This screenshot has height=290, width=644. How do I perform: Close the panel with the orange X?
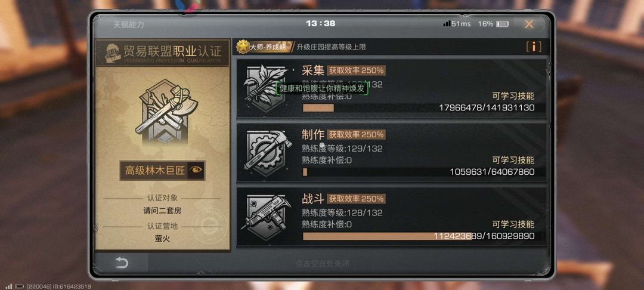point(529,24)
